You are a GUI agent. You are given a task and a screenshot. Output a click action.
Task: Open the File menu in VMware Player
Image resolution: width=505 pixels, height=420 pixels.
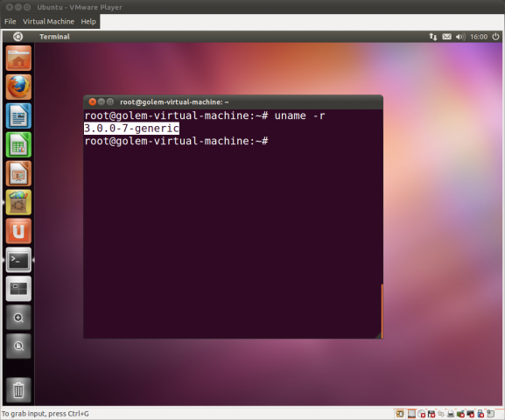click(10, 22)
